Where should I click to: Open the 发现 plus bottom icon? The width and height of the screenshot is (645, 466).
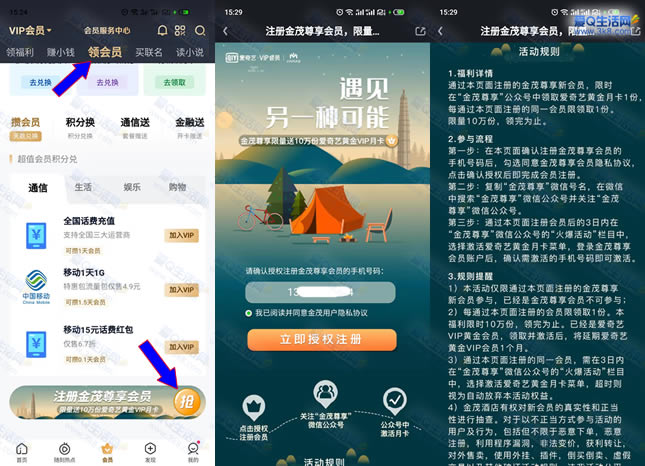point(150,452)
